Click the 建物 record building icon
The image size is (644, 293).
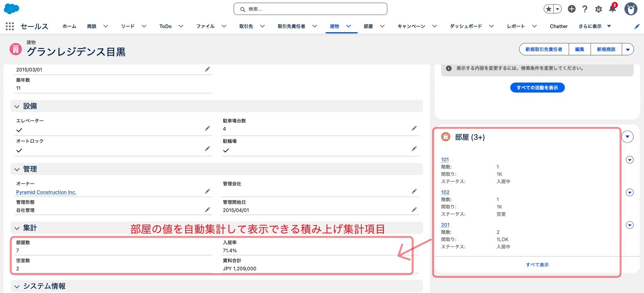[x=16, y=49]
